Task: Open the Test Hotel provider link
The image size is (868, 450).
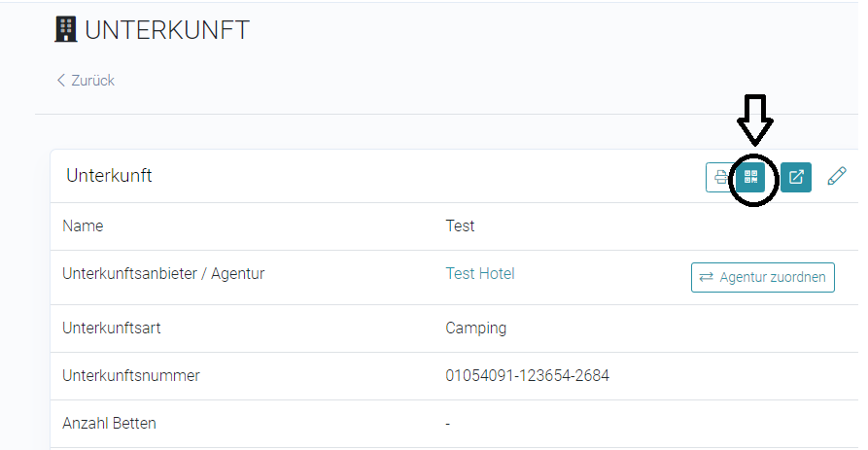Action: coord(480,273)
